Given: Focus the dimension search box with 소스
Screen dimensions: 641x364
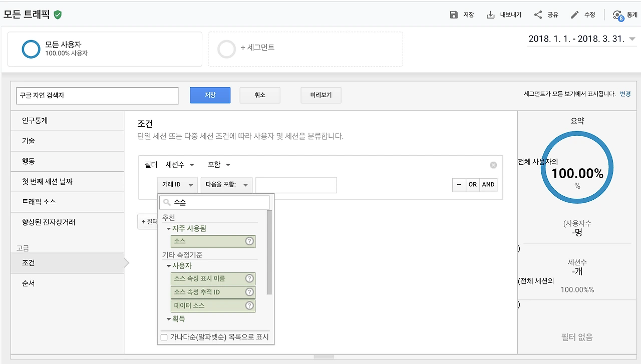Looking at the screenshot, I should tap(214, 202).
